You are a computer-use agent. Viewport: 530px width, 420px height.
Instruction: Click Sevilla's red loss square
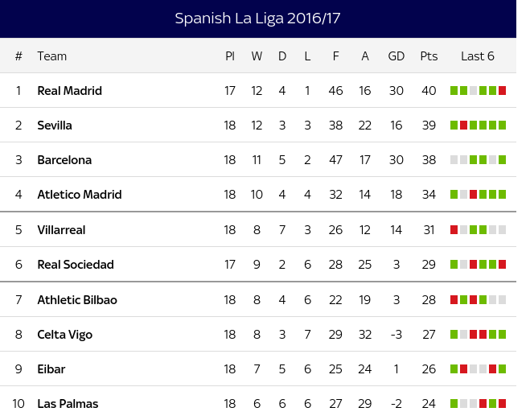coord(464,126)
